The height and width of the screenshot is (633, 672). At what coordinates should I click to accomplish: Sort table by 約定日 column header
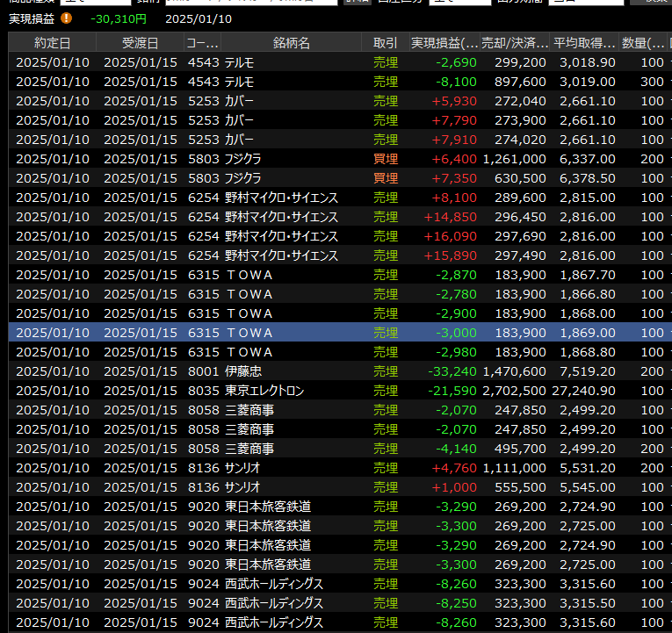[x=52, y=43]
